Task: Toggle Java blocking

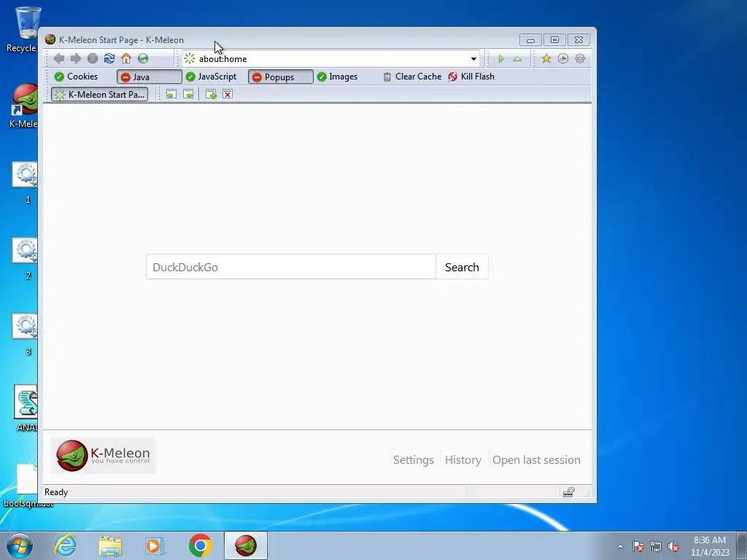Action: [x=149, y=77]
